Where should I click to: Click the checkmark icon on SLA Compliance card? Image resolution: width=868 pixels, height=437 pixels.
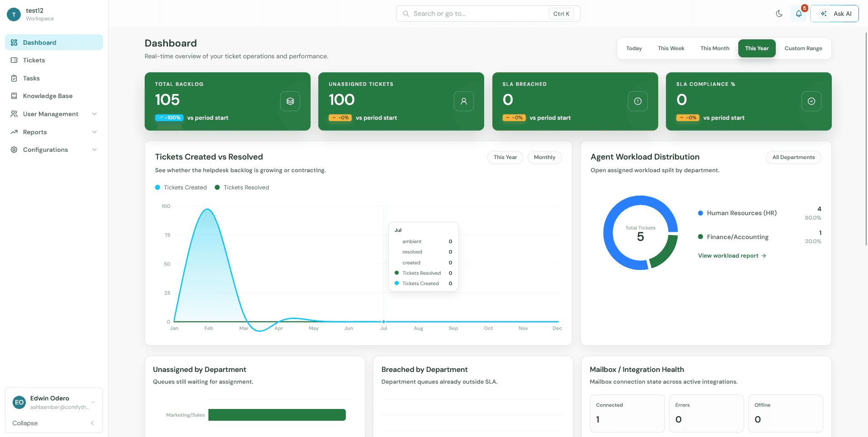click(x=811, y=101)
